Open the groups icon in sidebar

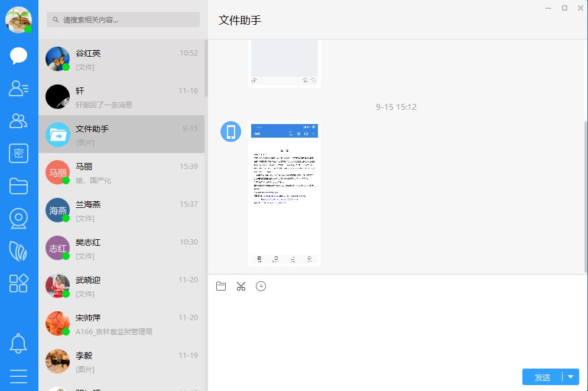click(19, 121)
